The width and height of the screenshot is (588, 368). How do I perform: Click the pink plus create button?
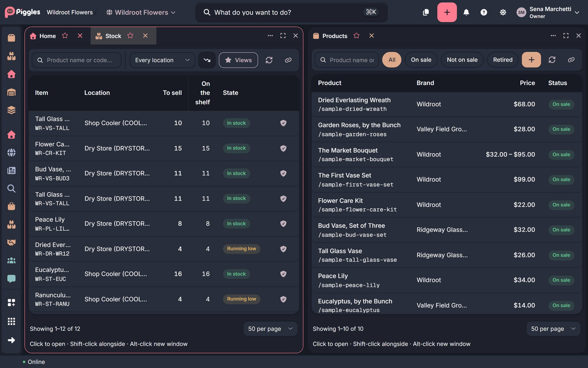click(x=447, y=12)
